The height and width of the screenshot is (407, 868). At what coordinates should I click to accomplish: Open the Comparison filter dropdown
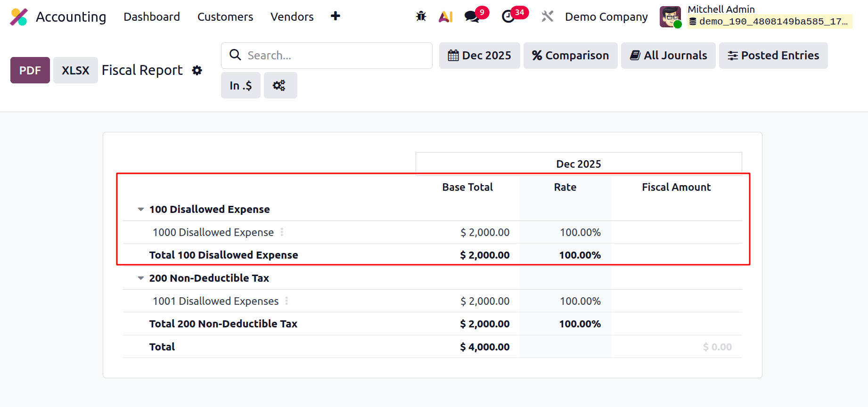pyautogui.click(x=571, y=56)
